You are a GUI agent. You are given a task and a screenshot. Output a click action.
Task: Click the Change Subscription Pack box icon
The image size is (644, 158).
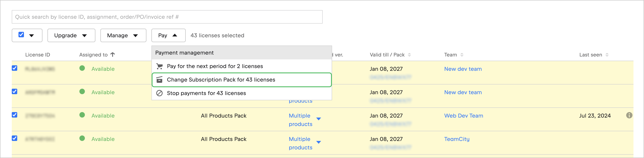[159, 80]
